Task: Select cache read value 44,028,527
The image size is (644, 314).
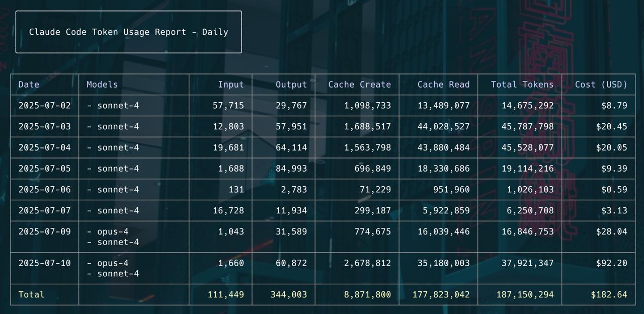Action: [443, 127]
